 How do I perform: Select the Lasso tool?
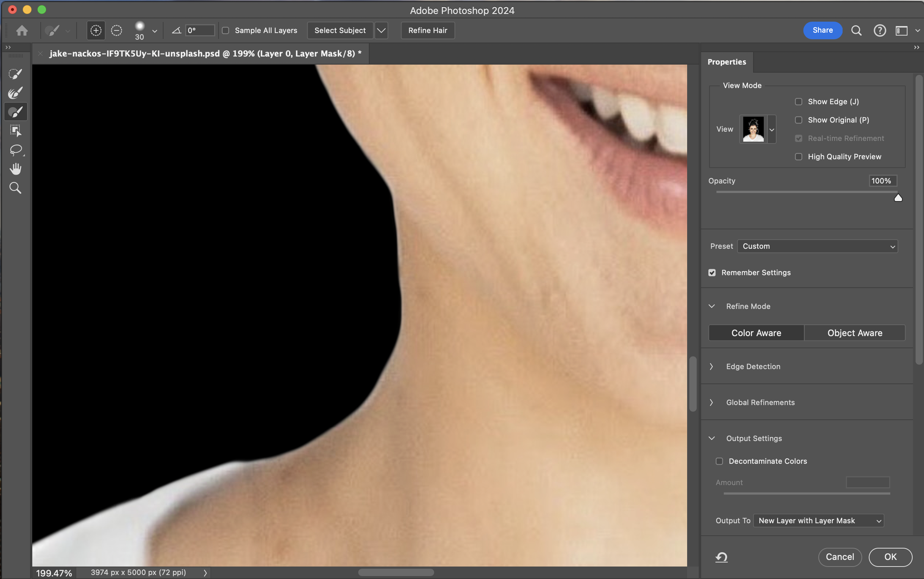click(x=15, y=150)
